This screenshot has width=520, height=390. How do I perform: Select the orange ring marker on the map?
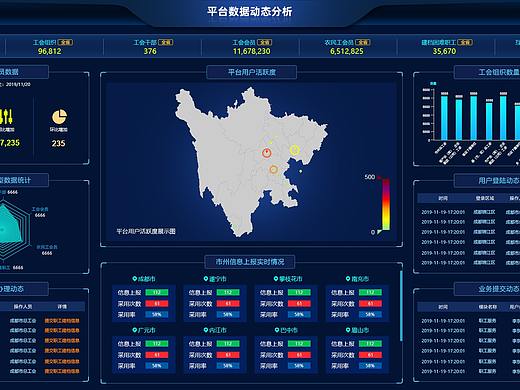tap(273, 169)
